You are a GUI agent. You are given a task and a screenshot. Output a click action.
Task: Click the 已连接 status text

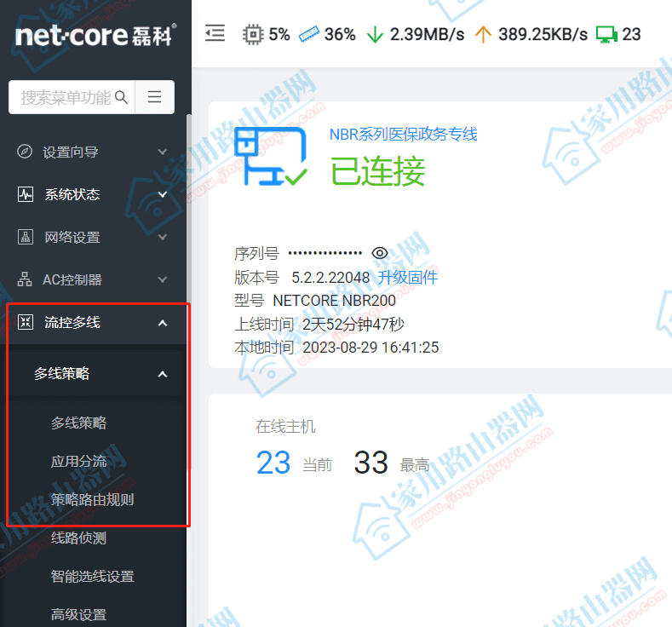(x=377, y=171)
